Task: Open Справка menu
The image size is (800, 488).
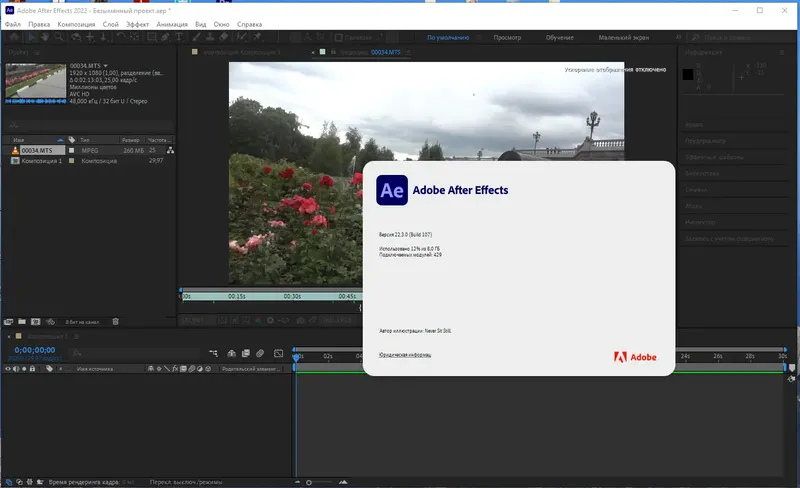Action: (249, 24)
